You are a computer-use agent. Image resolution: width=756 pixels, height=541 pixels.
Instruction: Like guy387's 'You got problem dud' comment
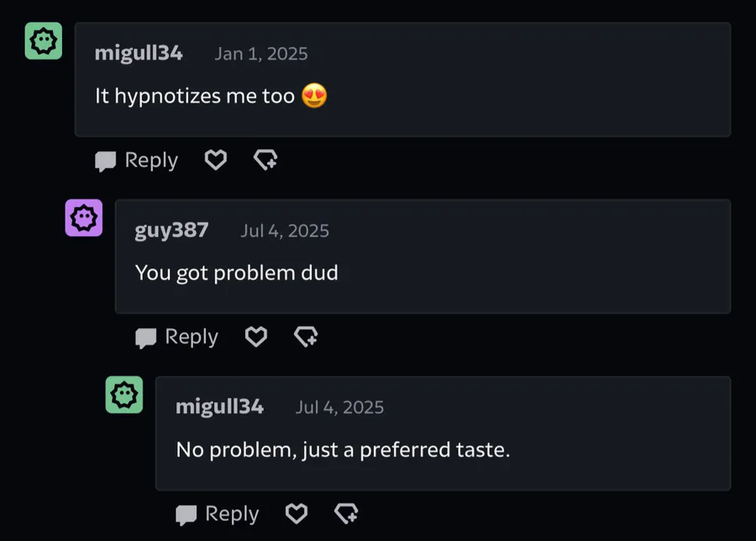click(x=256, y=337)
